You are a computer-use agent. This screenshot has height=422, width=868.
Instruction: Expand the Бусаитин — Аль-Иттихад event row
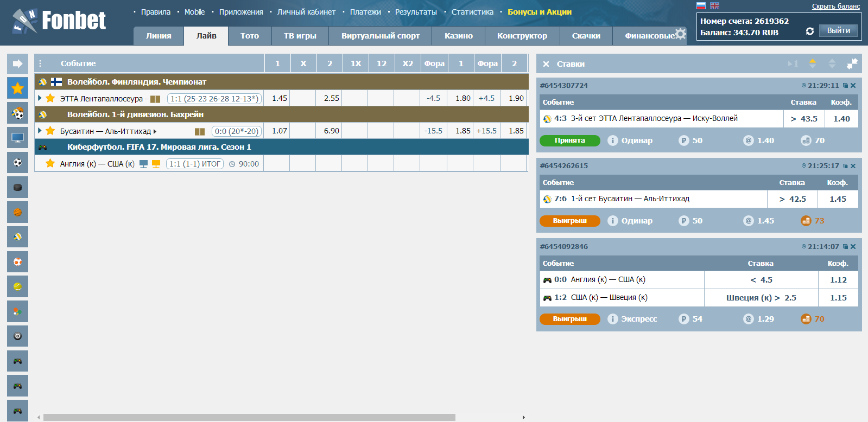[x=40, y=131]
